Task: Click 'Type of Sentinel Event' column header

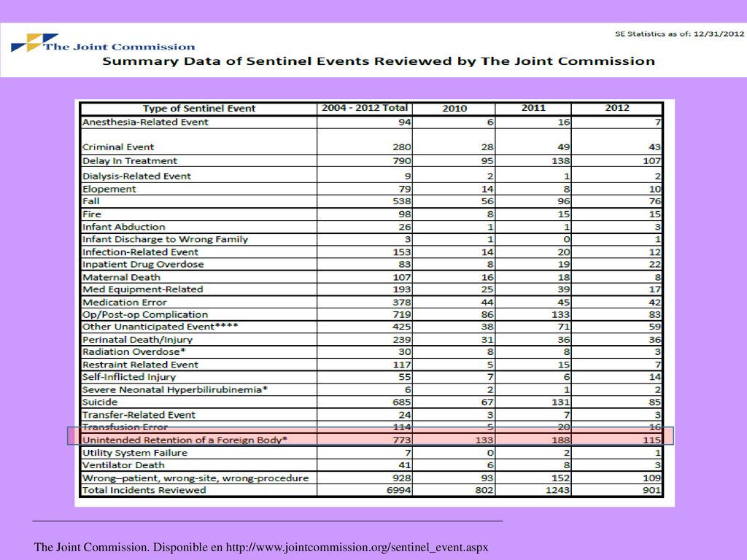Action: click(x=199, y=108)
